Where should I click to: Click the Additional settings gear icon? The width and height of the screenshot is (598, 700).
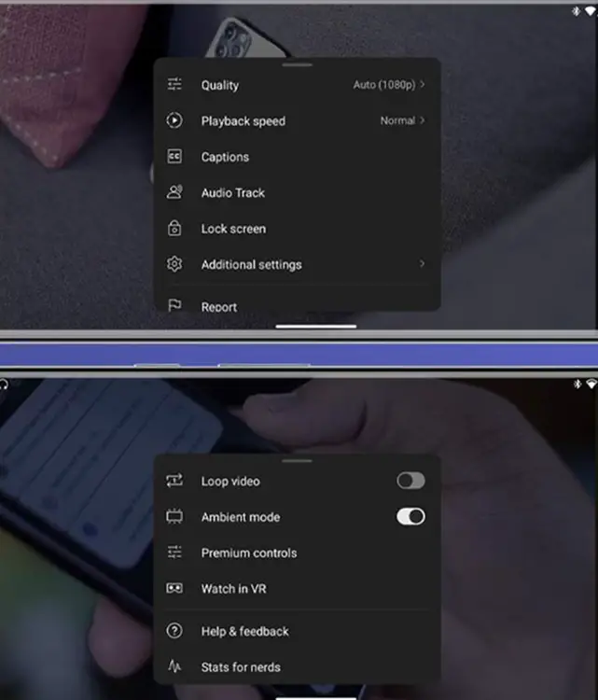click(174, 264)
